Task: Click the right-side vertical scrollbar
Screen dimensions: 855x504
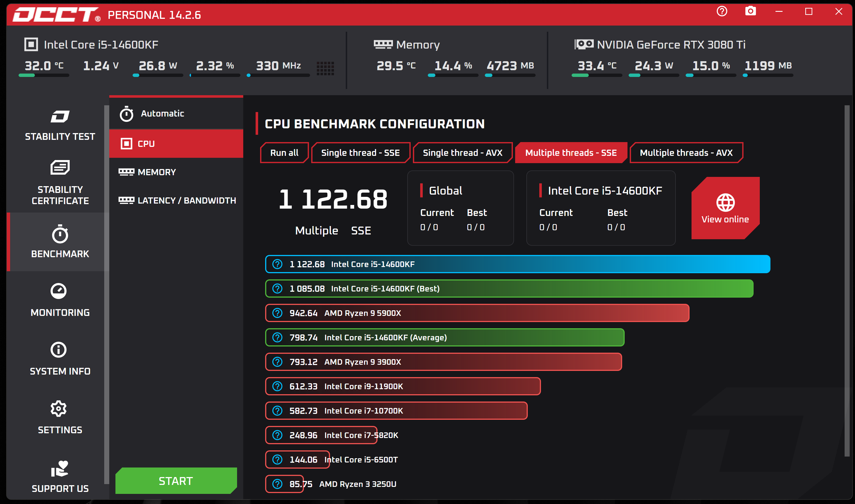Action: 847,280
